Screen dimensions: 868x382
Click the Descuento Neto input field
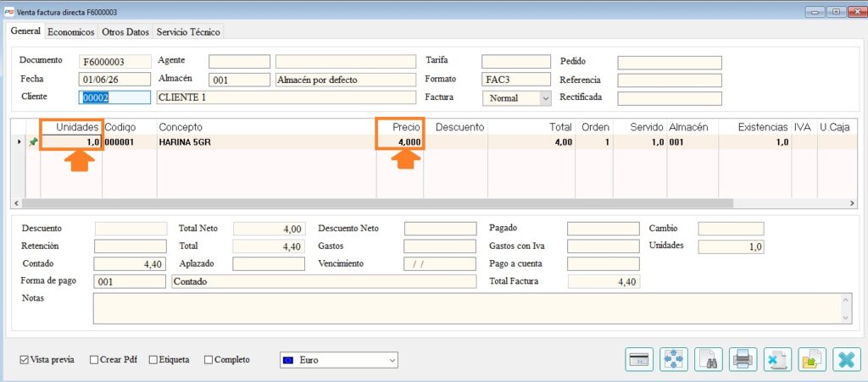click(x=440, y=229)
